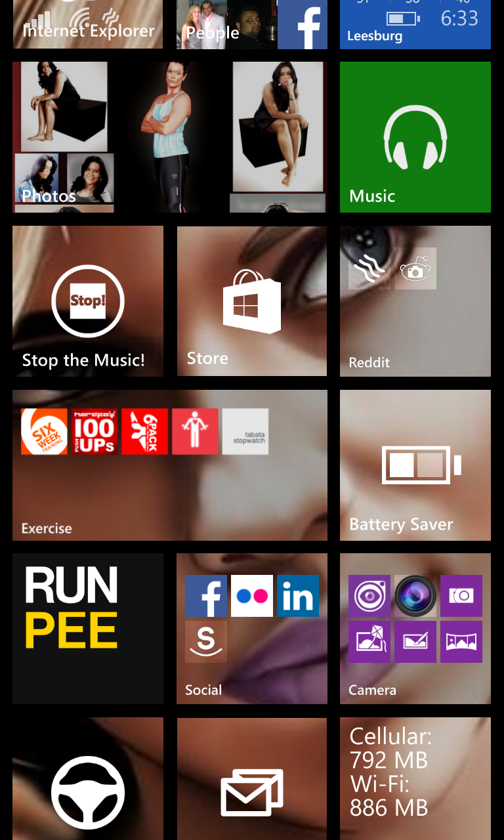The height and width of the screenshot is (840, 504).
Task: Open the Stop the Music! app
Action: tap(88, 301)
